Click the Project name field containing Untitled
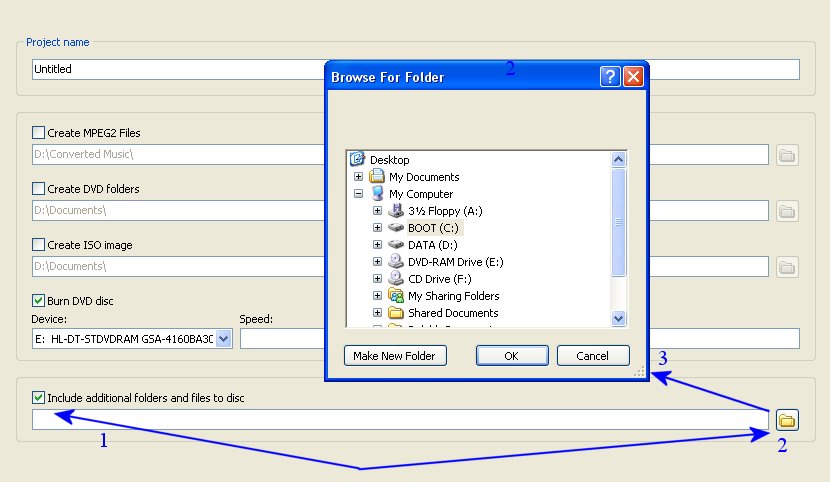The height and width of the screenshot is (482, 830). (416, 69)
